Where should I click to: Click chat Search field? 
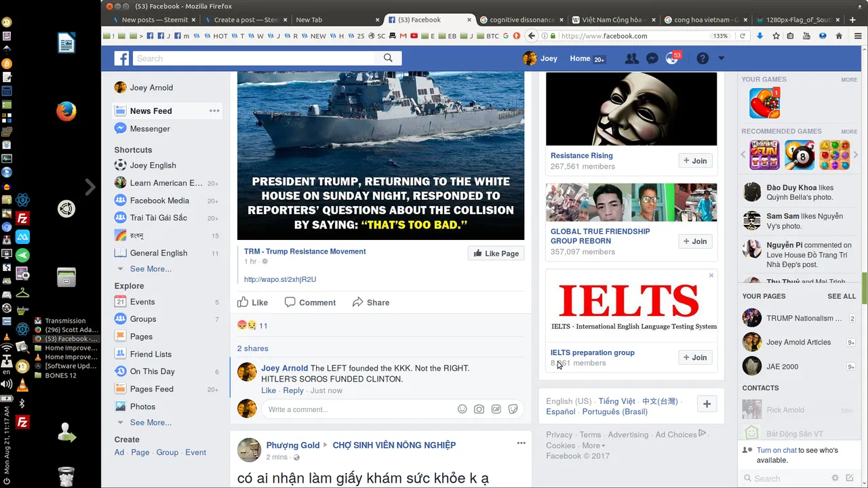(787, 479)
